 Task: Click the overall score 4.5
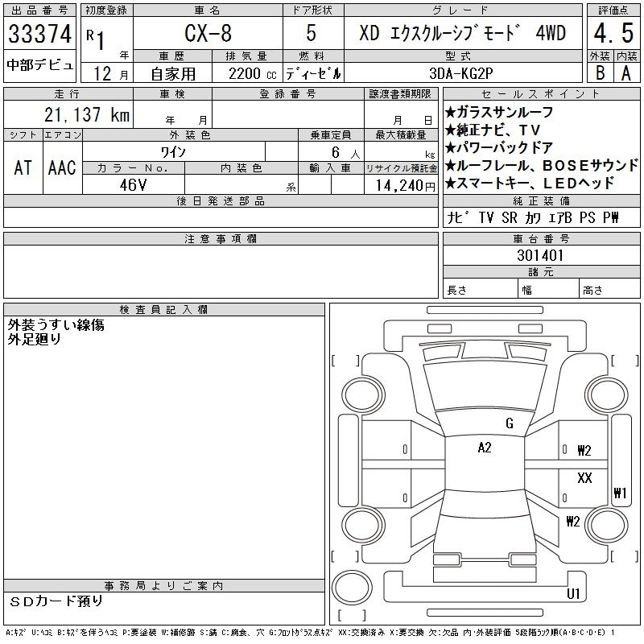pyautogui.click(x=613, y=33)
